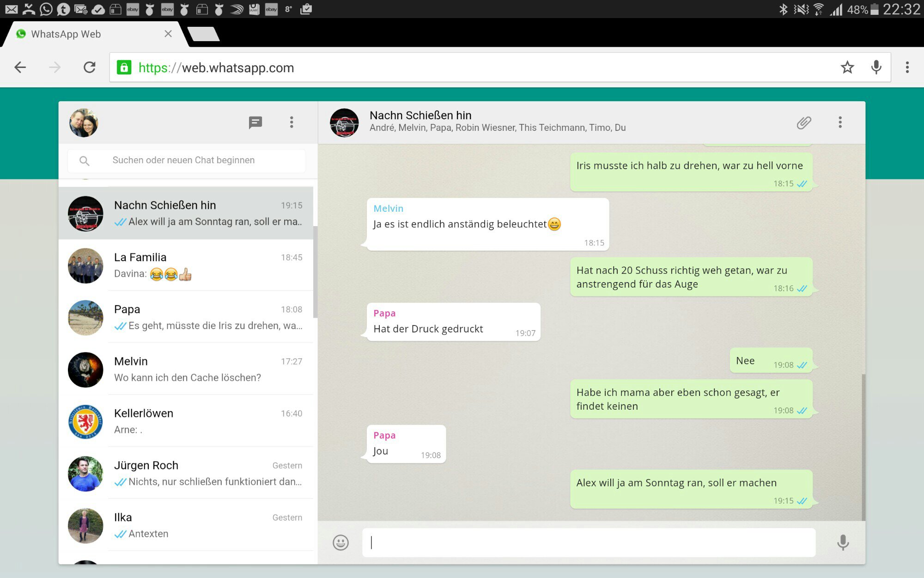The height and width of the screenshot is (578, 924).
Task: Tap the Tumblr notification icon in status bar
Action: click(63, 9)
